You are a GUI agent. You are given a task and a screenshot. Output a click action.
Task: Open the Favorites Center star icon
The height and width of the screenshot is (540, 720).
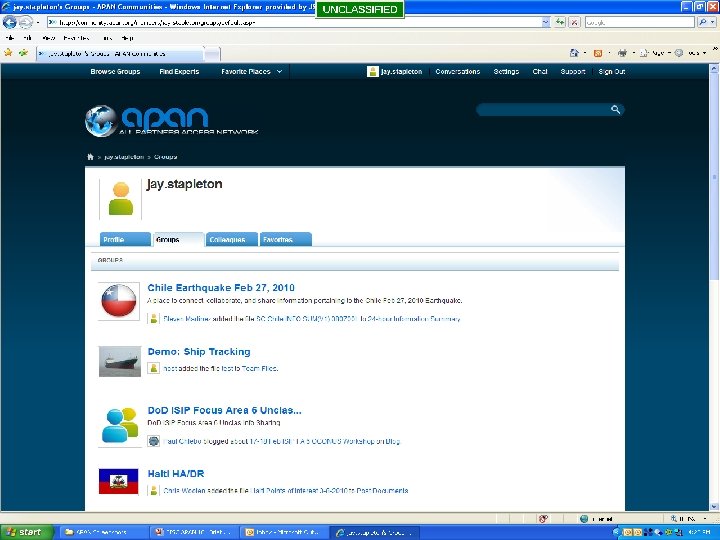pyautogui.click(x=8, y=53)
